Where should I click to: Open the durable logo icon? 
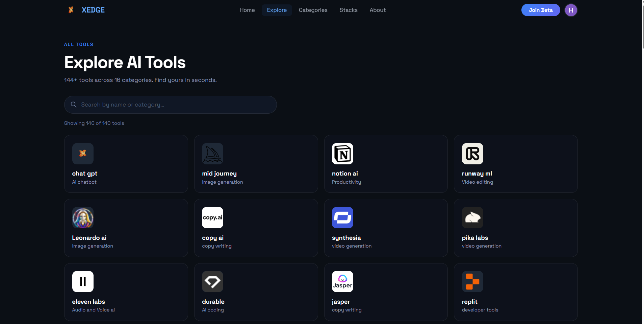coord(212,281)
